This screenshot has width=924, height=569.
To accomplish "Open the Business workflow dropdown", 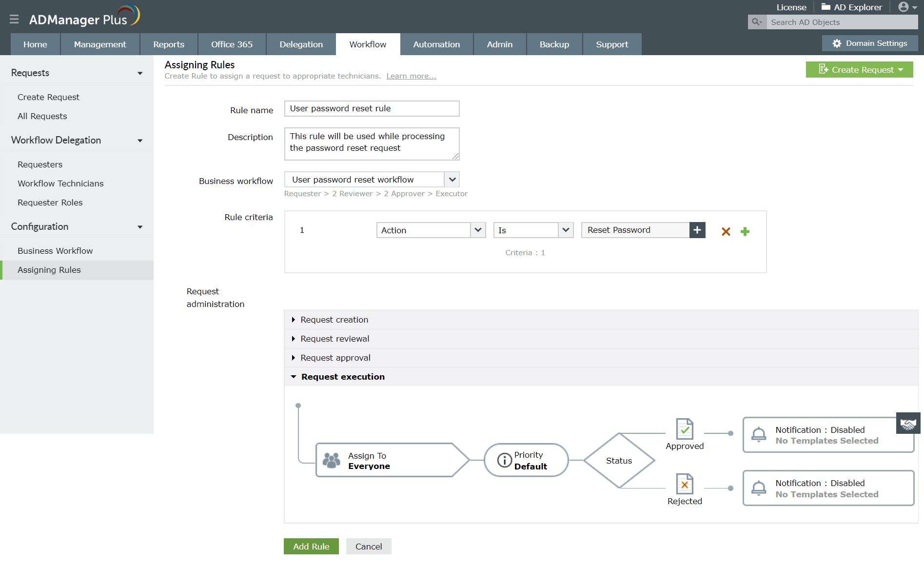I will (x=452, y=179).
